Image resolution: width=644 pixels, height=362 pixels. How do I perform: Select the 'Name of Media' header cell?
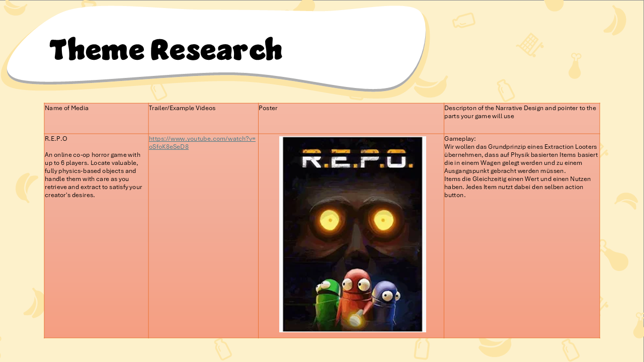tap(96, 119)
